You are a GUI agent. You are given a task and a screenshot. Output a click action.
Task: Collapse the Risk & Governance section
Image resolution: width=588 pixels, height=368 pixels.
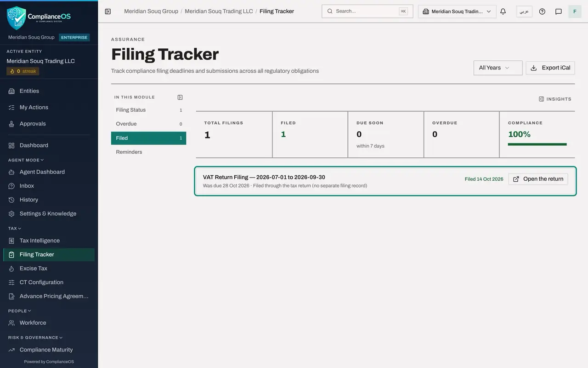click(x=35, y=338)
